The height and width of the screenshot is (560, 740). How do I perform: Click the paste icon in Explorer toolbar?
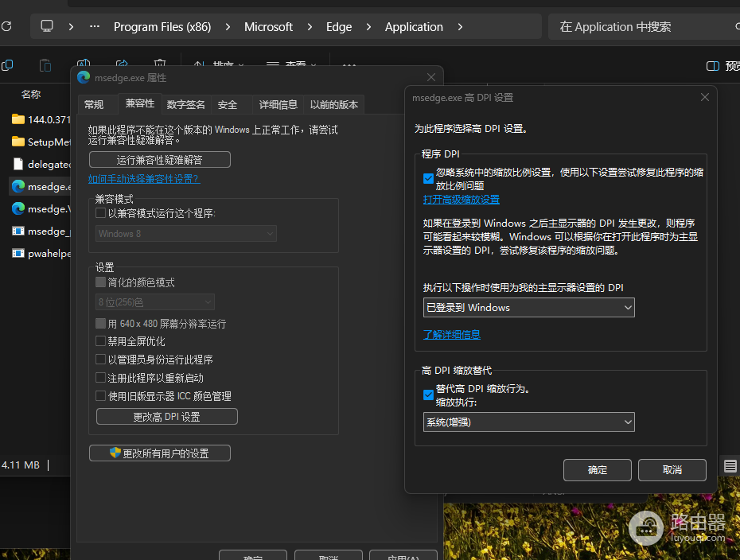(45, 65)
